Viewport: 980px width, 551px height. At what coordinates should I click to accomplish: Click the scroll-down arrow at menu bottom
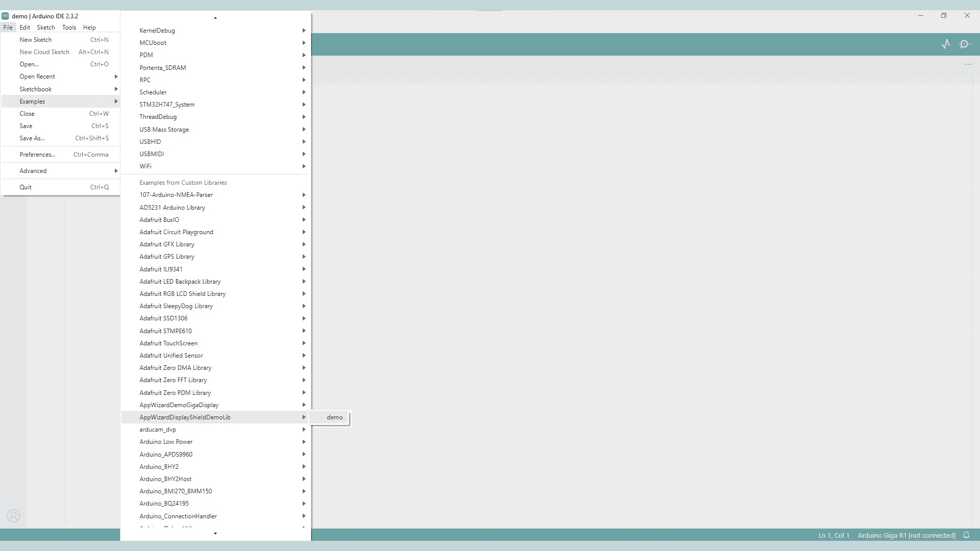coord(215,533)
